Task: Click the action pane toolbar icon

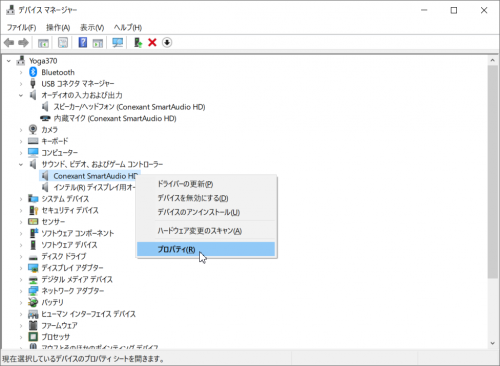Action: tap(98, 43)
